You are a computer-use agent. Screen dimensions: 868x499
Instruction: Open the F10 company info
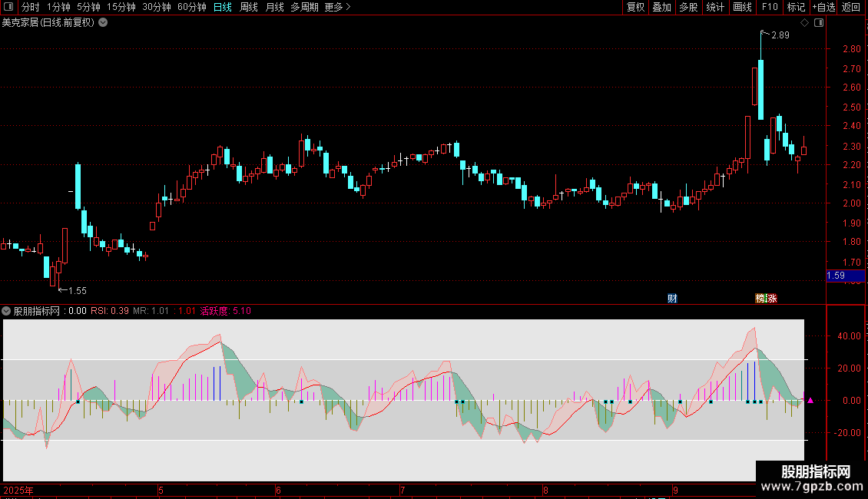pos(770,7)
